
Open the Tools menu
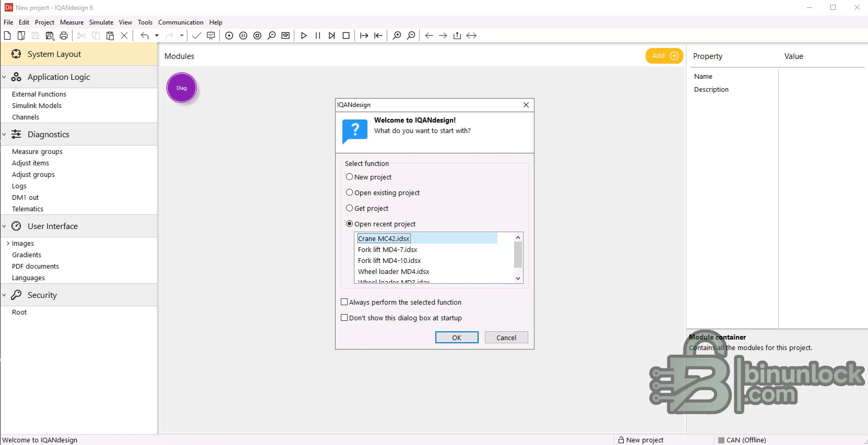click(145, 22)
